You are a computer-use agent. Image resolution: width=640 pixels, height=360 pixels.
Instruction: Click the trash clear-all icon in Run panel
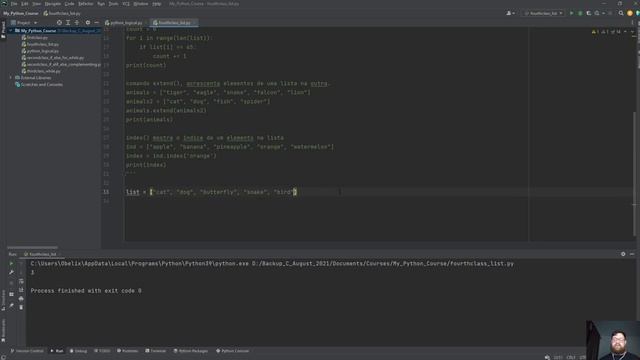coord(21,307)
